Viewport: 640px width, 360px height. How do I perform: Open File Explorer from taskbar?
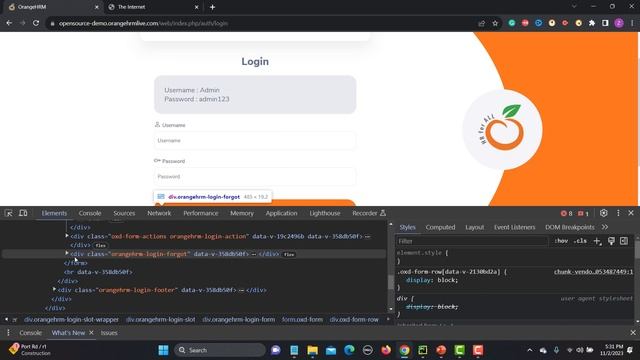click(313, 350)
